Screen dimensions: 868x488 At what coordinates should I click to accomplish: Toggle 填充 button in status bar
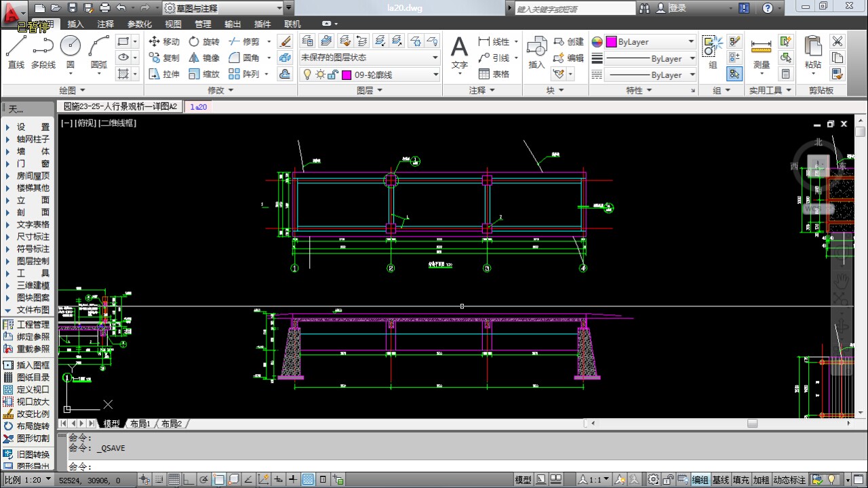coord(741,480)
